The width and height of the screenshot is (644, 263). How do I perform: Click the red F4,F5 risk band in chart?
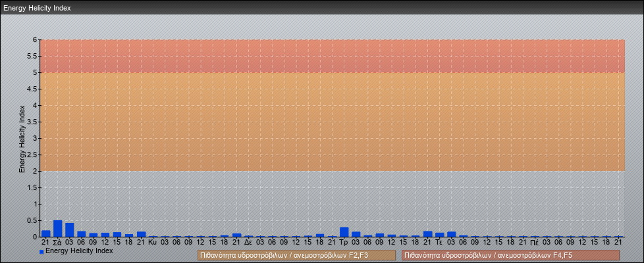coord(333,56)
